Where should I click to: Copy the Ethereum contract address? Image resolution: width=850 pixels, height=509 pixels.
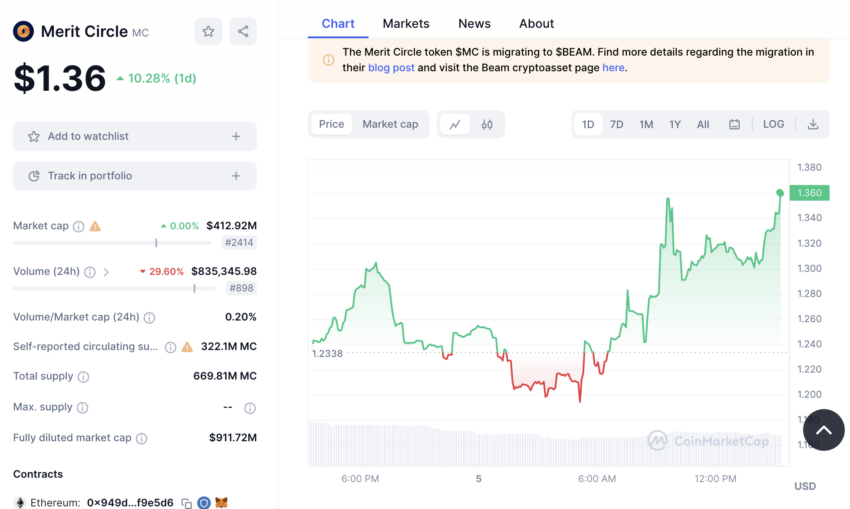pyautogui.click(x=186, y=504)
